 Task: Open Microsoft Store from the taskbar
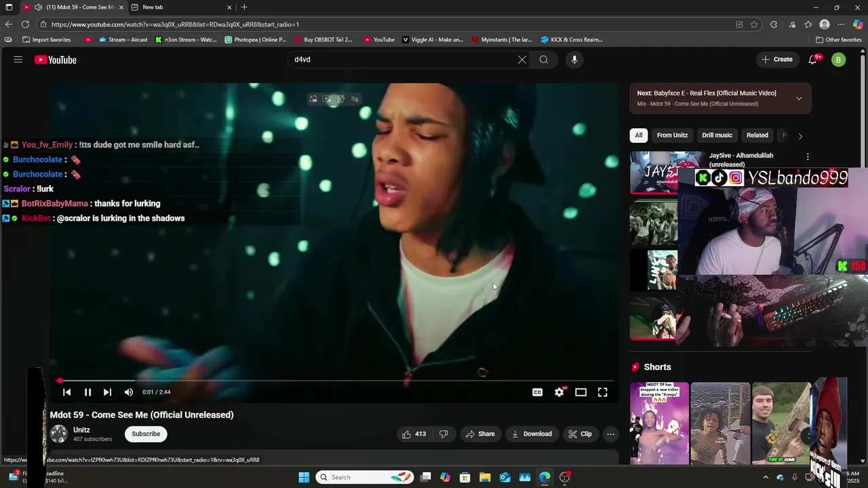[x=465, y=477]
